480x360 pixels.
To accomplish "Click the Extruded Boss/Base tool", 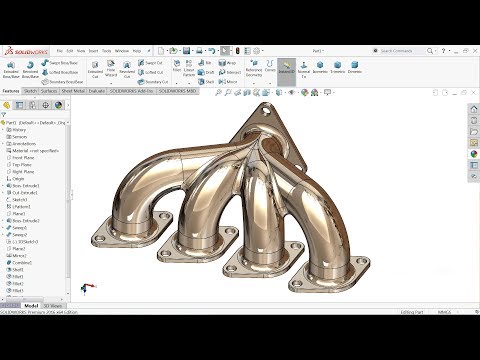I will click(11, 69).
